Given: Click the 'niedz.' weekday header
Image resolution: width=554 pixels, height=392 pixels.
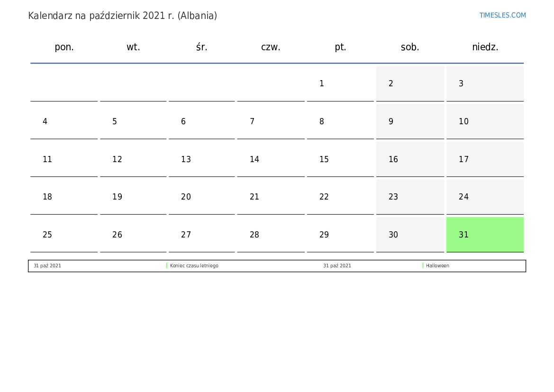Looking at the screenshot, I should click(485, 47).
